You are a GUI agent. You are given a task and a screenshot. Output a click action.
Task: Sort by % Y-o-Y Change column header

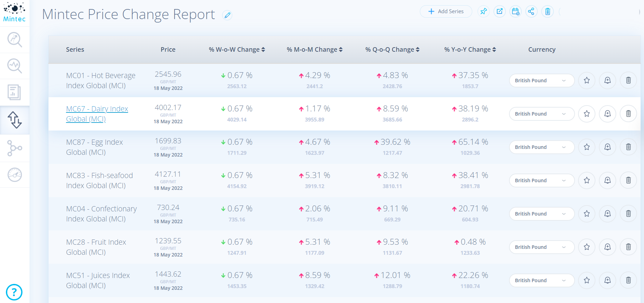pyautogui.click(x=470, y=50)
